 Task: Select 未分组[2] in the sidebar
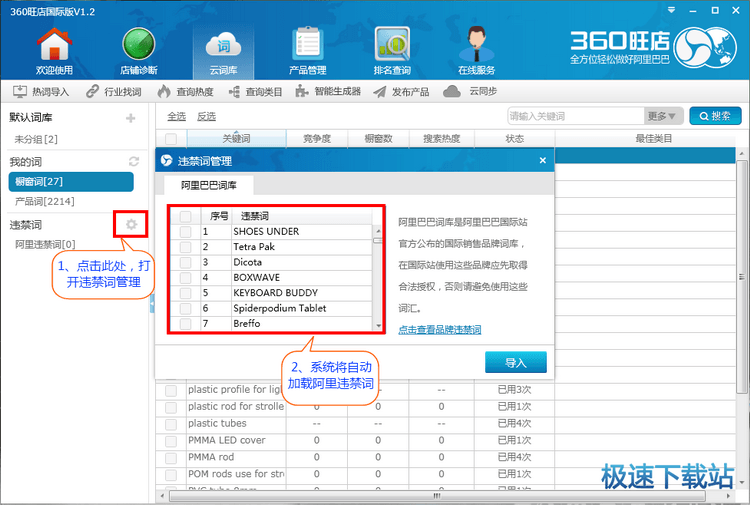(36, 139)
